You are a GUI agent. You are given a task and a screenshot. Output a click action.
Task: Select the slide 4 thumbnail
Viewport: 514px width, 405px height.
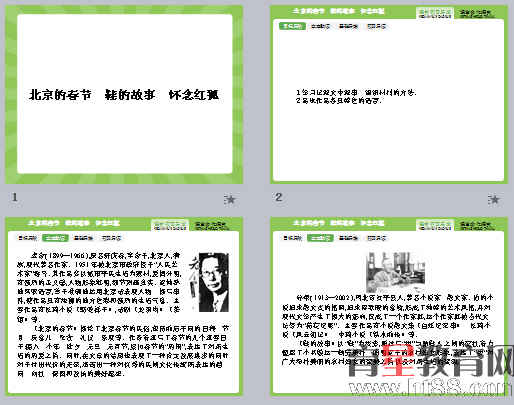pos(389,306)
